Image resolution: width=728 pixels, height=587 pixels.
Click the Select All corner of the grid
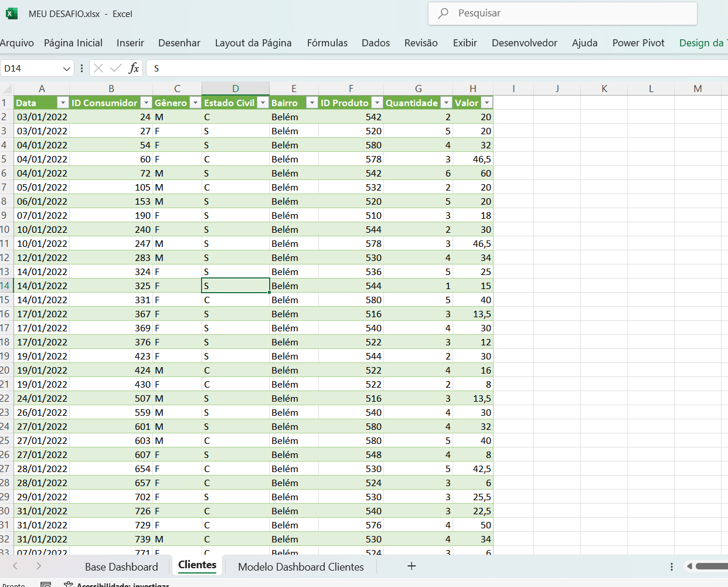point(6,89)
